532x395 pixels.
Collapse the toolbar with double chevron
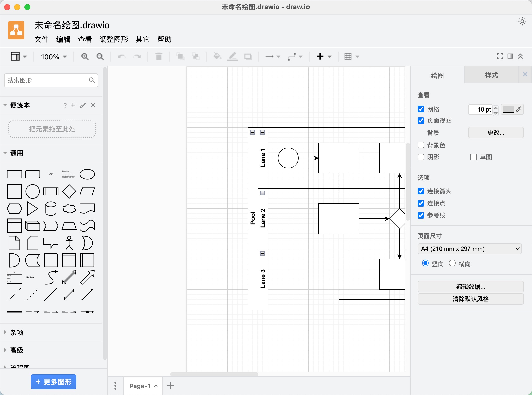coord(520,56)
